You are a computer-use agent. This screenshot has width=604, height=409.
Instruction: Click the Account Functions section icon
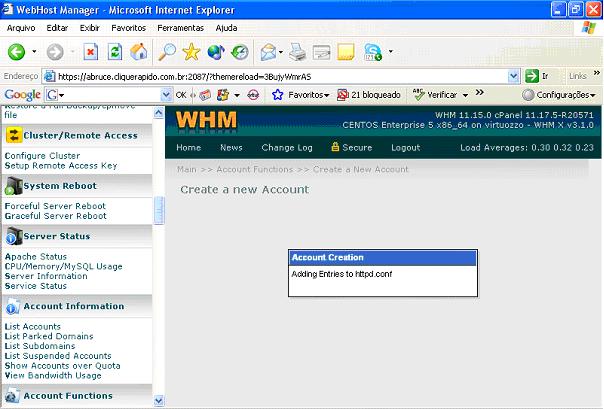coord(12,396)
